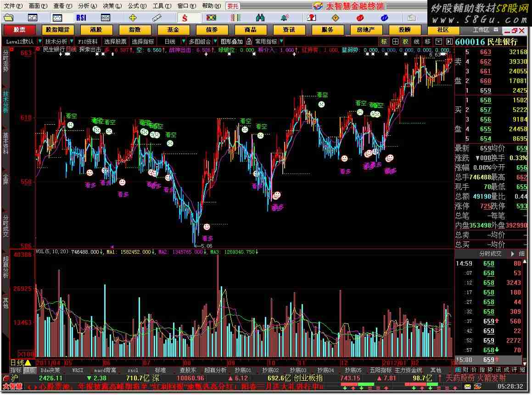Click the green-eyed mask toolbar icon

211,17
